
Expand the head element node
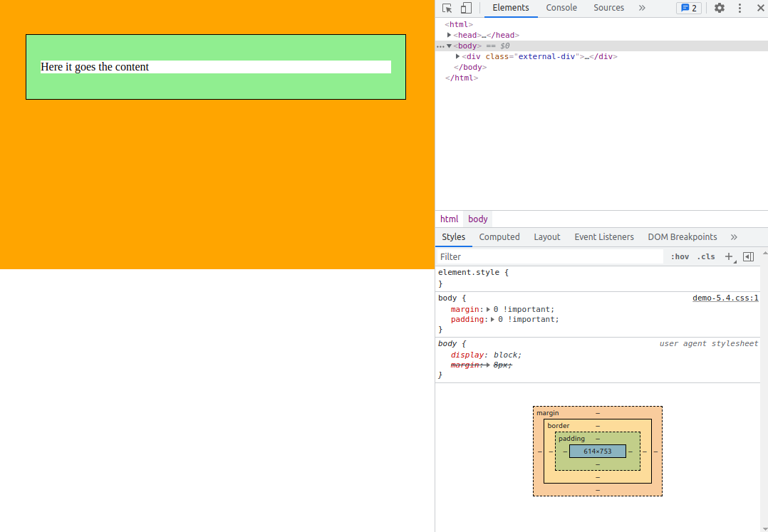(449, 35)
